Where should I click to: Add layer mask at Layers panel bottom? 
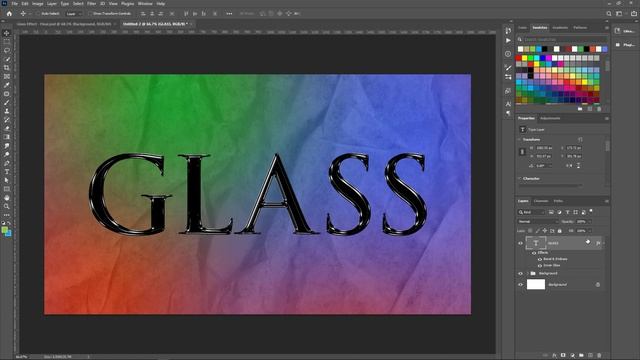click(x=563, y=356)
